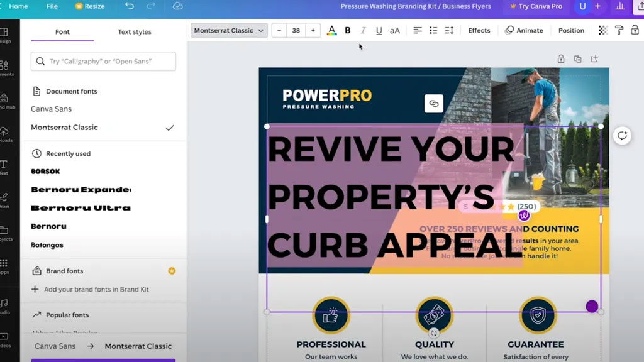The width and height of the screenshot is (644, 362).
Task: Decrease font size with minus button
Action: 279,30
